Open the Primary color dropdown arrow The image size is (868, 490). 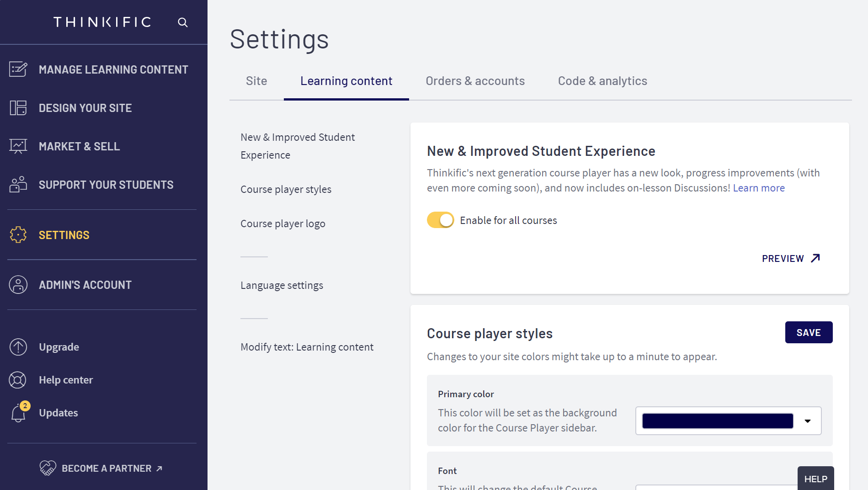tap(808, 421)
